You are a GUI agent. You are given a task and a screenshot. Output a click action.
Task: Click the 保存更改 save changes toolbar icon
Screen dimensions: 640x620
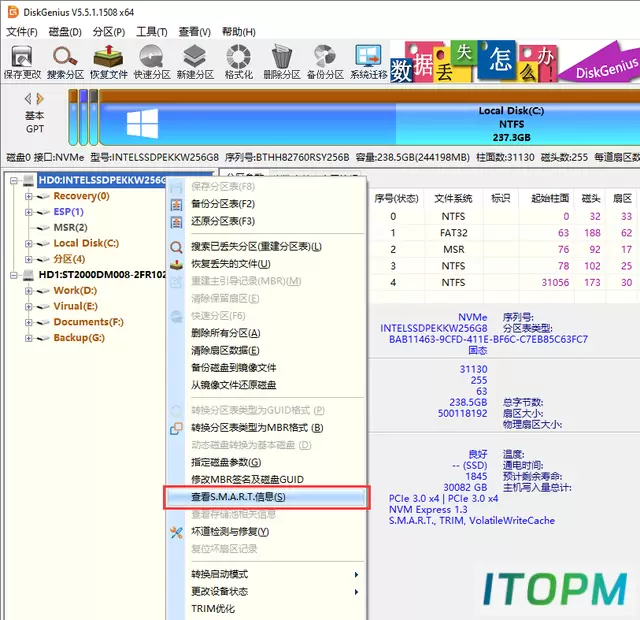22,62
